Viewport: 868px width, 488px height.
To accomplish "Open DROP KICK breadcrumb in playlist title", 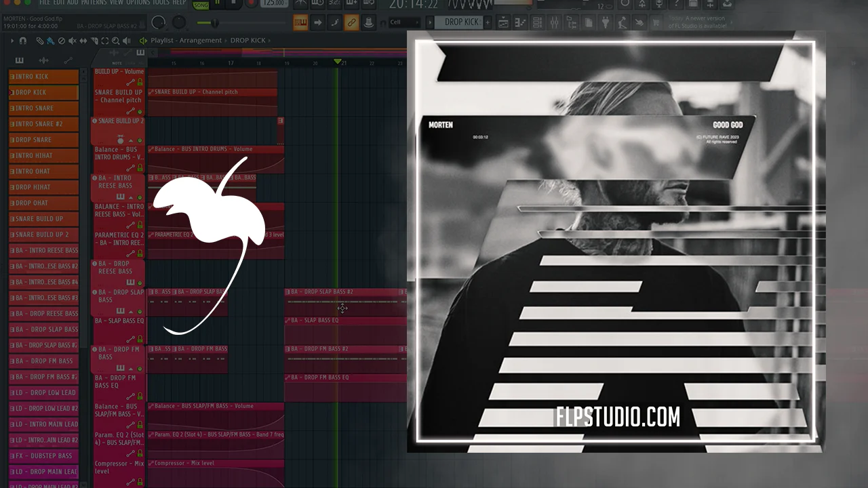I will [248, 41].
